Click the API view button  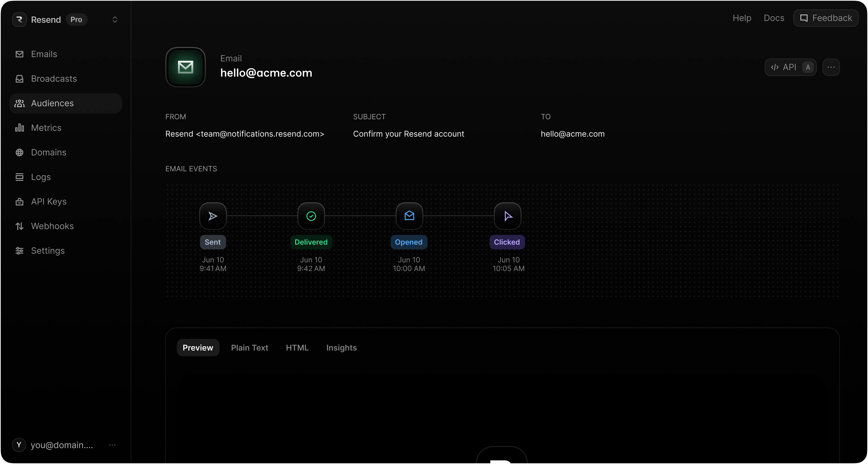[790, 67]
